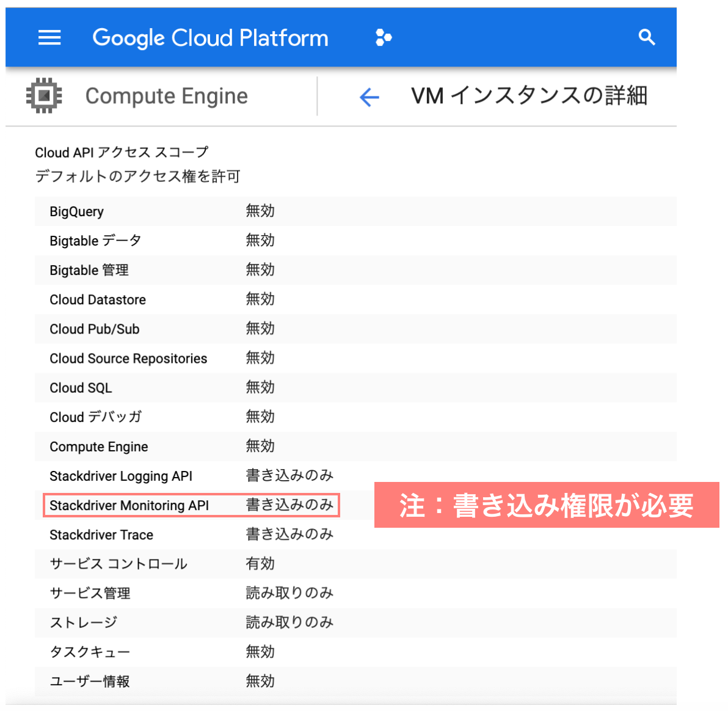
Task: Click the Google Cloud Platform header title
Action: tap(210, 37)
